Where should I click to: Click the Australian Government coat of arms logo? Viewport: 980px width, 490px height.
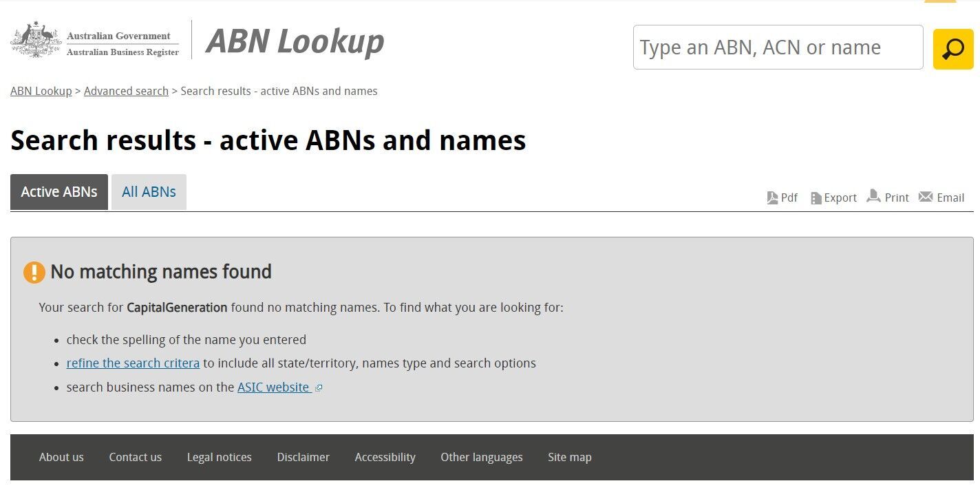(36, 40)
